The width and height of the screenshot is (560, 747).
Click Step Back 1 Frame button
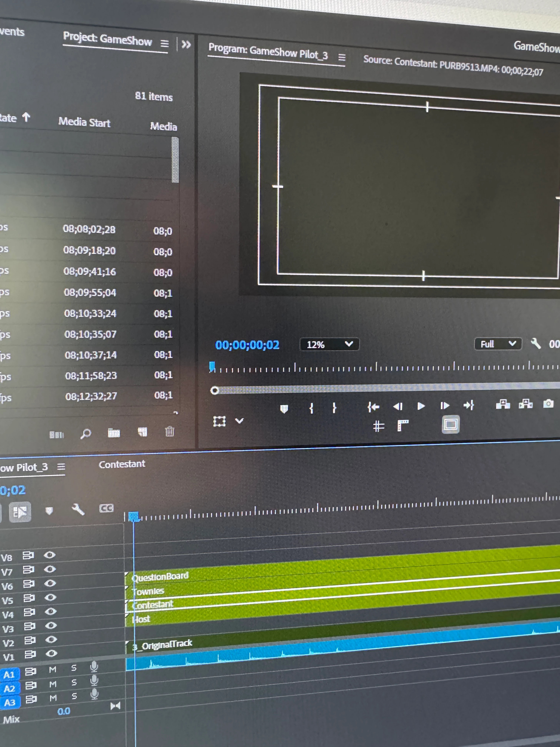tap(398, 406)
